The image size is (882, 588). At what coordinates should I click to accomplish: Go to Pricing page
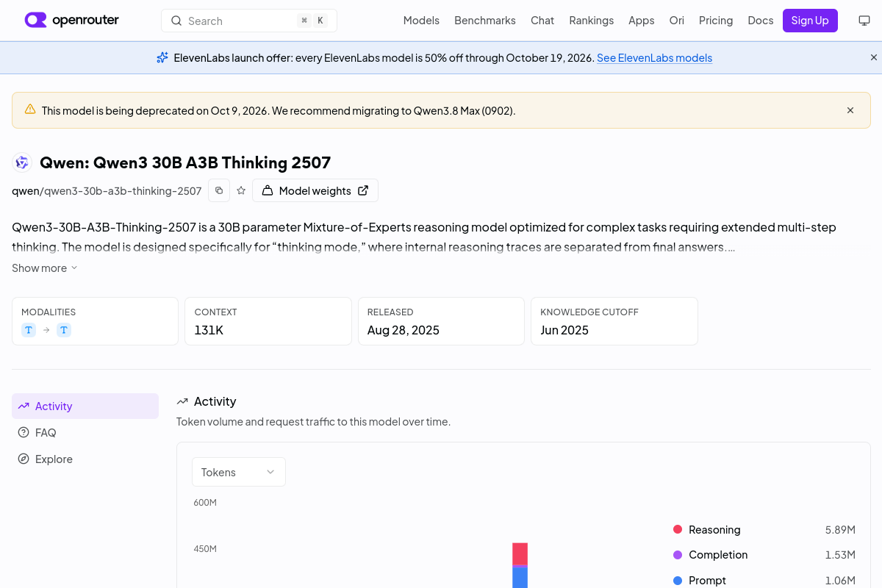[716, 21]
